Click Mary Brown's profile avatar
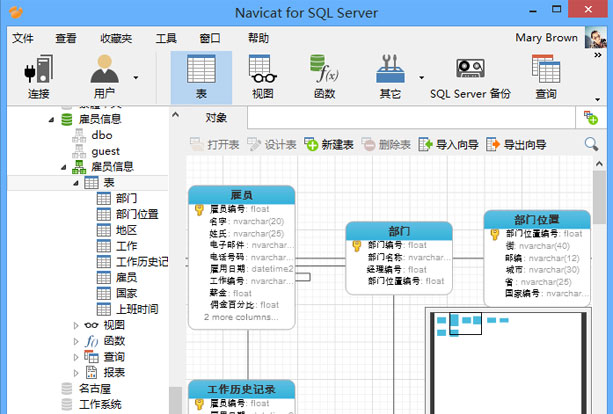Screen dimensions: 613x414 595,38
